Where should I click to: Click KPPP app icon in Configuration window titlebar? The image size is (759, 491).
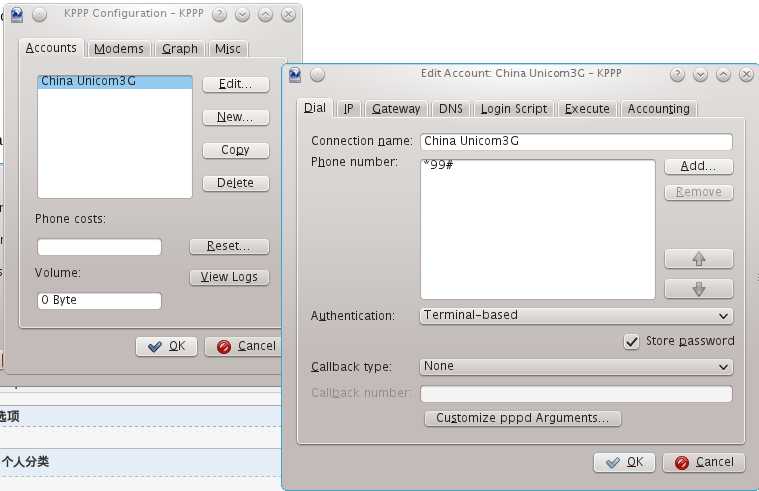click(x=17, y=15)
